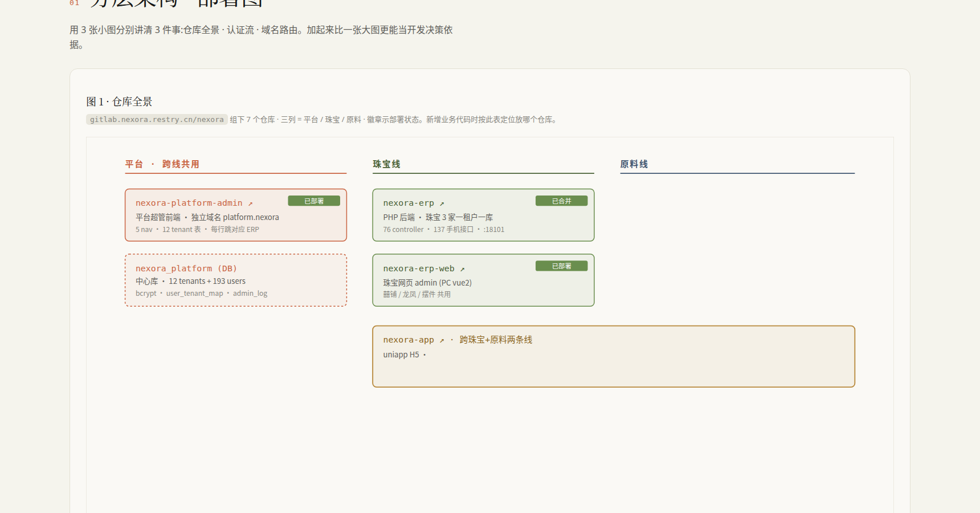Image resolution: width=980 pixels, height=513 pixels.
Task: Click text 5 nav · 12 tenant 表
Action: 168,230
